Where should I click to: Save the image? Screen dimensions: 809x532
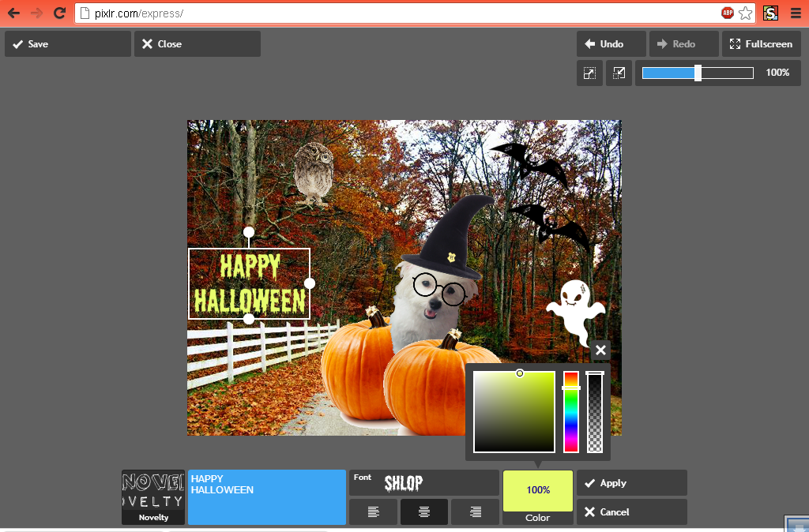pyautogui.click(x=68, y=44)
